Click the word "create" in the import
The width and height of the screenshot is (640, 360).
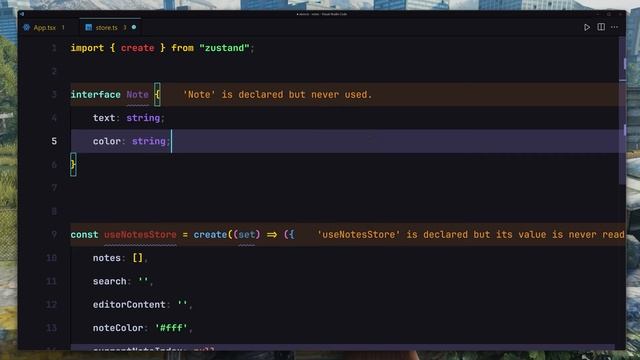coord(138,48)
